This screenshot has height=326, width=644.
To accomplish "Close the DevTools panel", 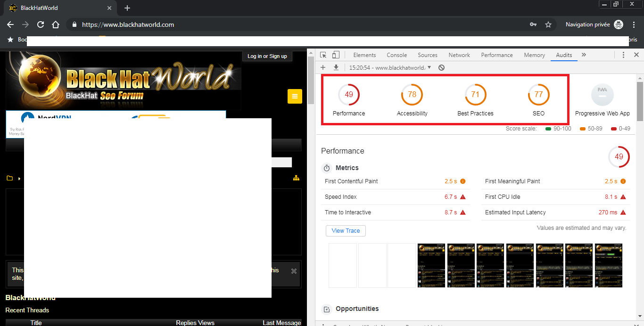I will click(x=636, y=55).
